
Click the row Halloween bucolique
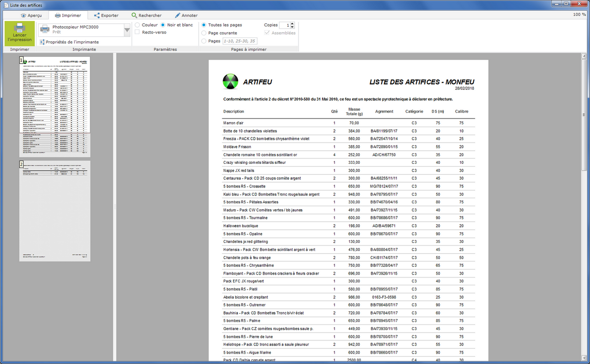349,226
